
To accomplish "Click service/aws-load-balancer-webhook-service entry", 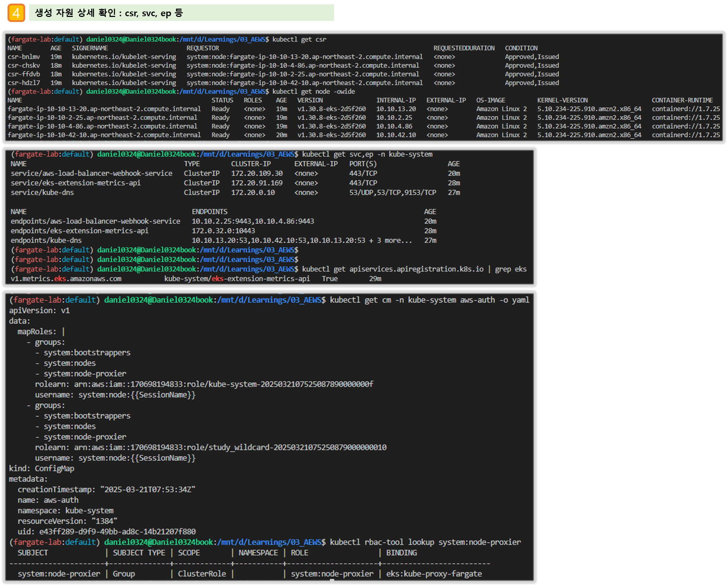I will coord(91,173).
